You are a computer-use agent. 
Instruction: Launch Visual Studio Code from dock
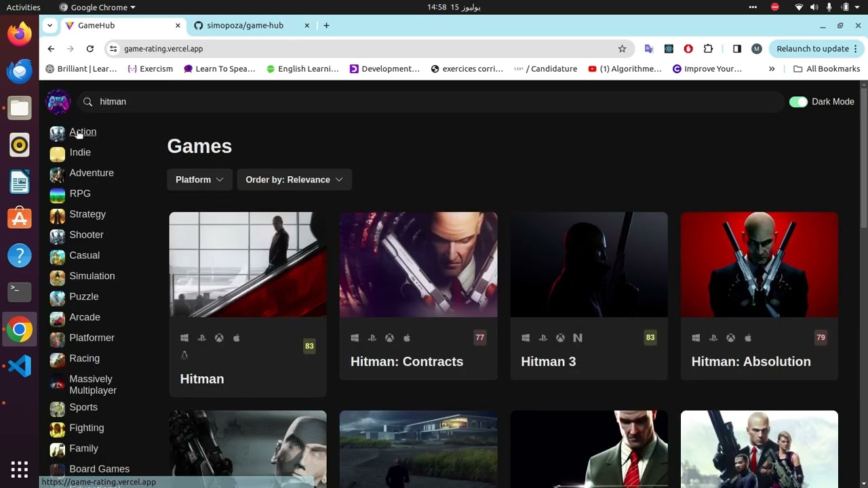point(20,366)
